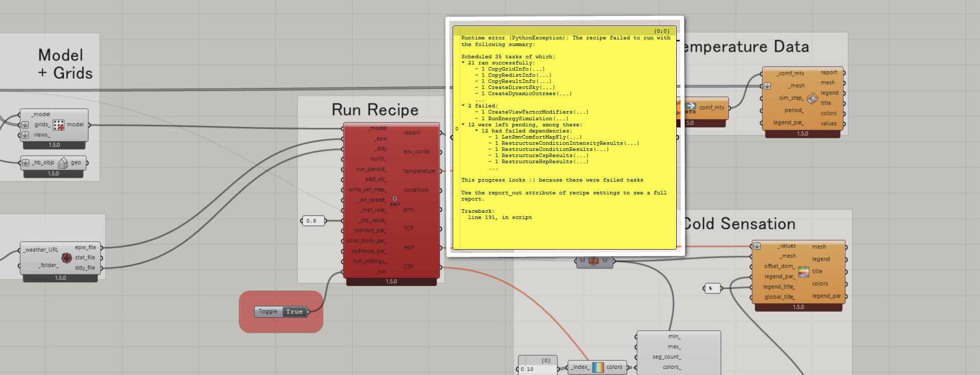Viewport: 980px width, 375px height.
Task: Click the _run input on the recipe component
Action: (381, 272)
